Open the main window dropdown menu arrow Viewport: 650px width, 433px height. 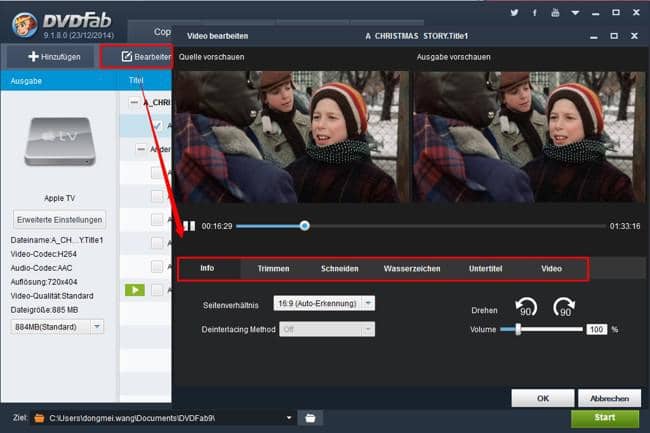click(575, 13)
